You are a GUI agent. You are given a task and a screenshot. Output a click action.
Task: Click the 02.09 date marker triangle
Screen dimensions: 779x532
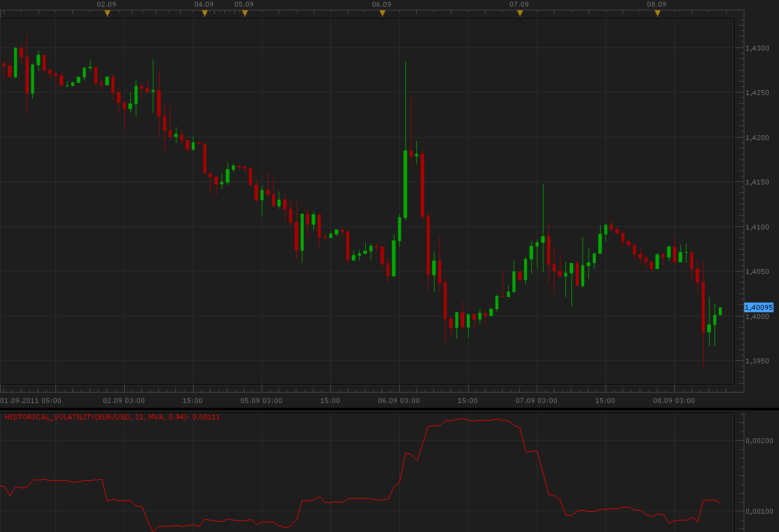pos(107,13)
